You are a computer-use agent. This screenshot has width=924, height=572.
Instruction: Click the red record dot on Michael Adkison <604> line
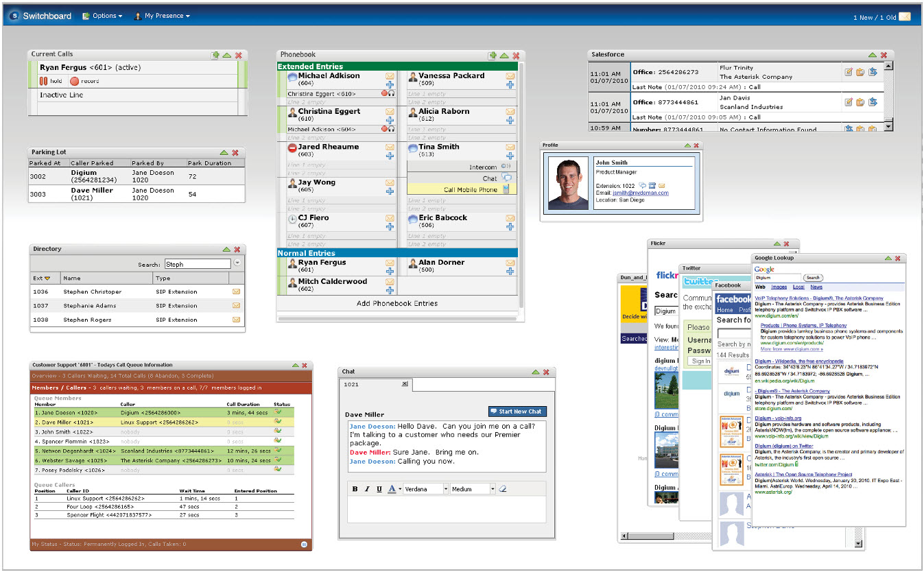coord(384,129)
